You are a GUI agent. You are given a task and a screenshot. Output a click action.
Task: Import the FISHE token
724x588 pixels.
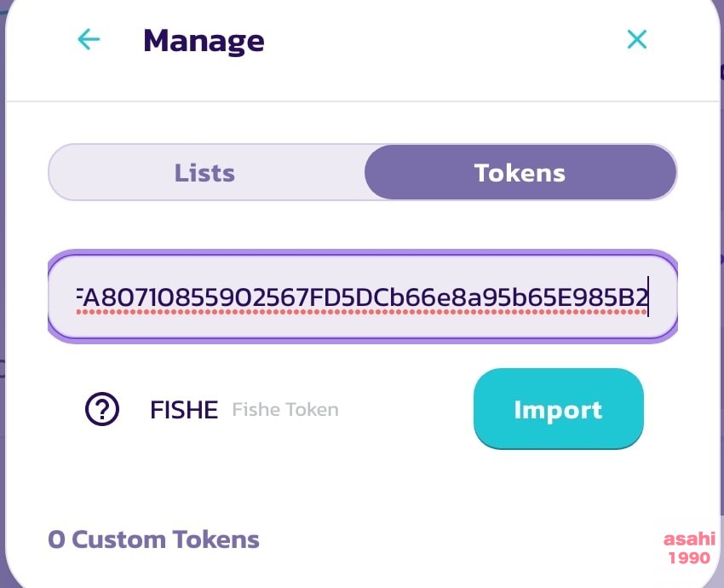558,409
